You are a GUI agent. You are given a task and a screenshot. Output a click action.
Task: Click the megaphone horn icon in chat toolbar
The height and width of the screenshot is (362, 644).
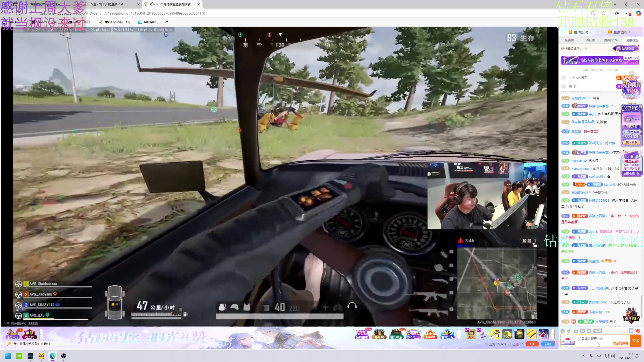tap(569, 331)
